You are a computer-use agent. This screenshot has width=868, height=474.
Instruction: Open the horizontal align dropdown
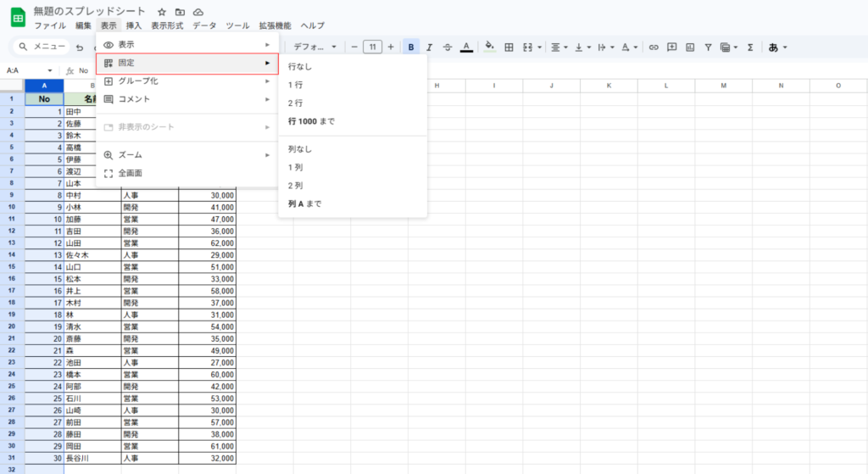pyautogui.click(x=559, y=47)
